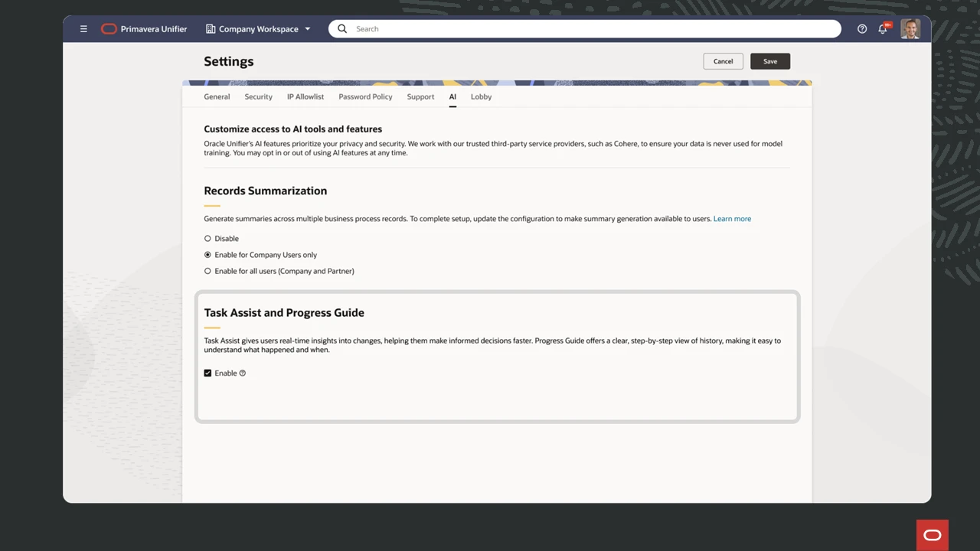Switch to the Security tab
980x551 pixels.
258,96
